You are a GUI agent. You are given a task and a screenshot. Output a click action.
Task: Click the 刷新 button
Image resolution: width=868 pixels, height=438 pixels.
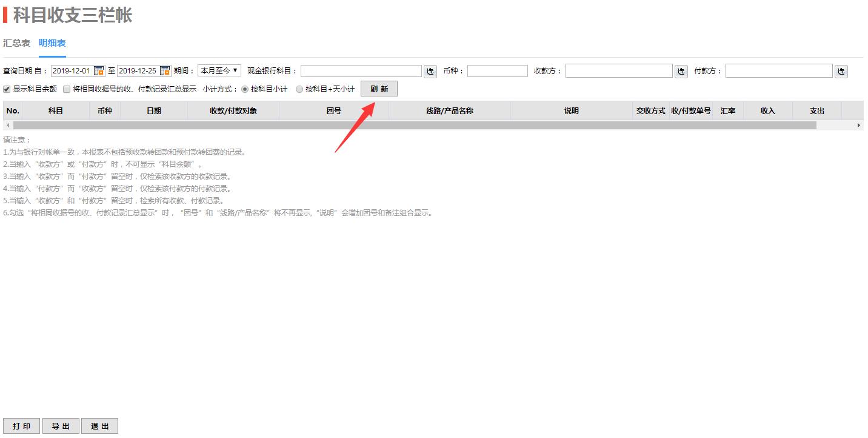pos(379,89)
